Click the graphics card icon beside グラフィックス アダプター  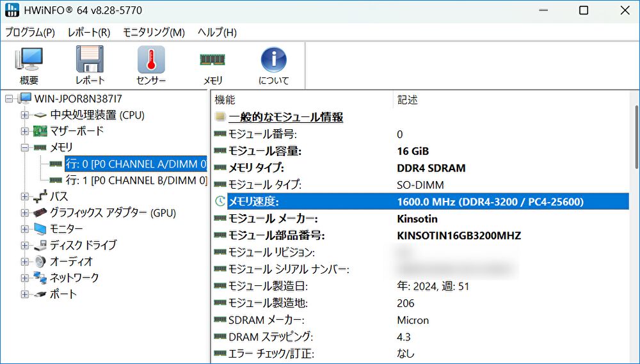40,212
